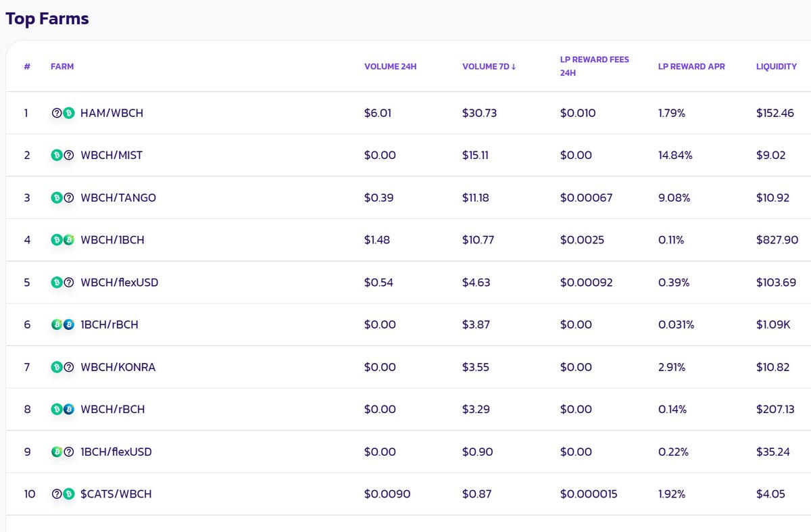Click WBCH/1BCH liquidity $827.90
811x532 pixels.
pos(777,240)
